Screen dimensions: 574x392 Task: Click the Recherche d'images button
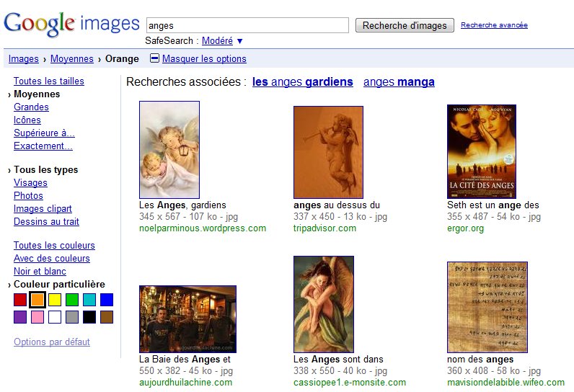[x=405, y=25]
